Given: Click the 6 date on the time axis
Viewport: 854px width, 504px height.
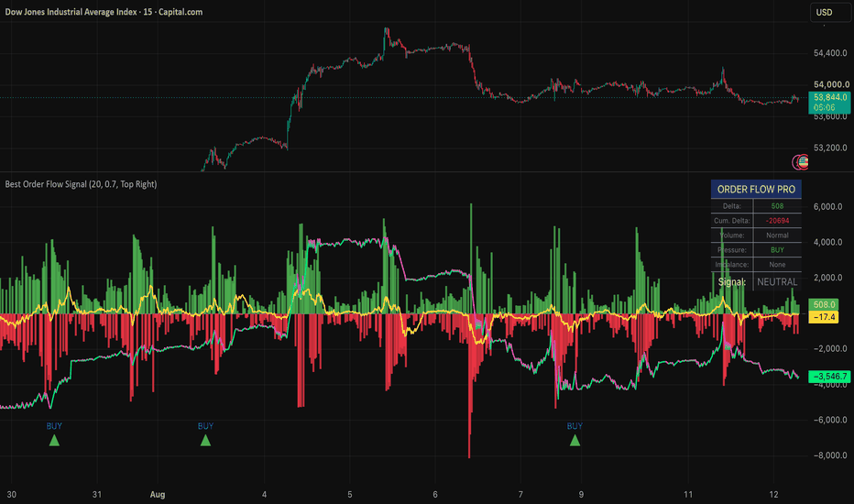Looking at the screenshot, I should click(x=435, y=495).
